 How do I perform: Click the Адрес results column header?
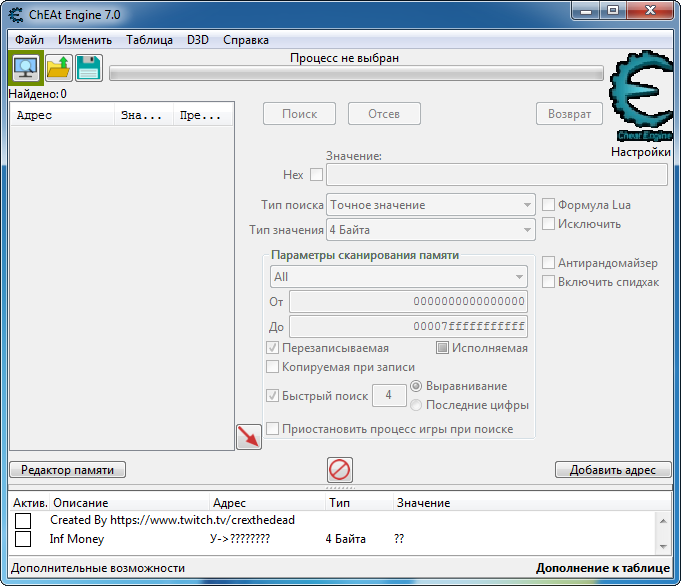63,116
